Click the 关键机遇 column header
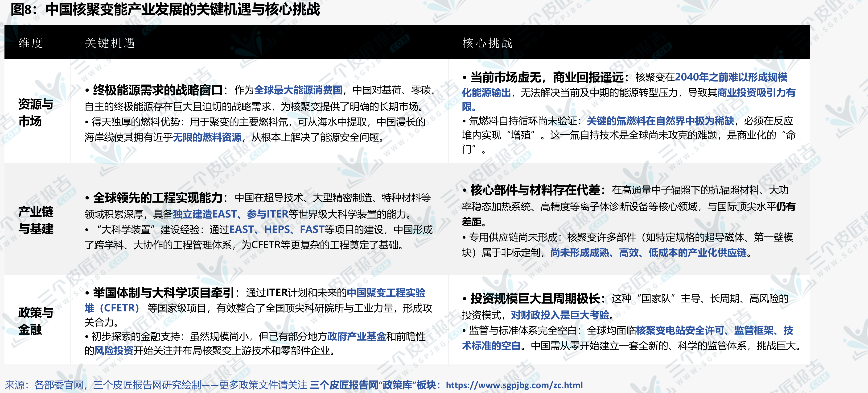This screenshot has height=393, width=868. 110,43
